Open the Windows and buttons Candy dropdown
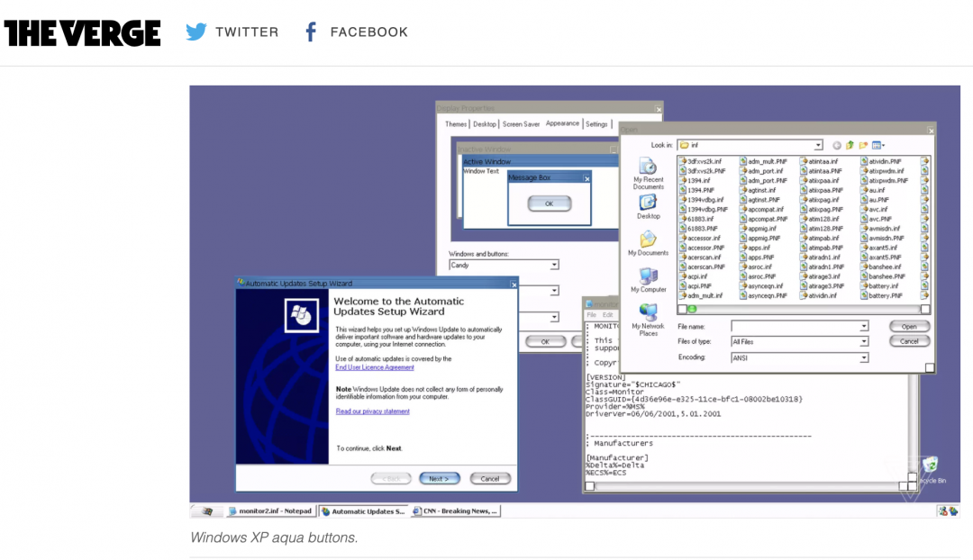This screenshot has width=973, height=560. 554,266
